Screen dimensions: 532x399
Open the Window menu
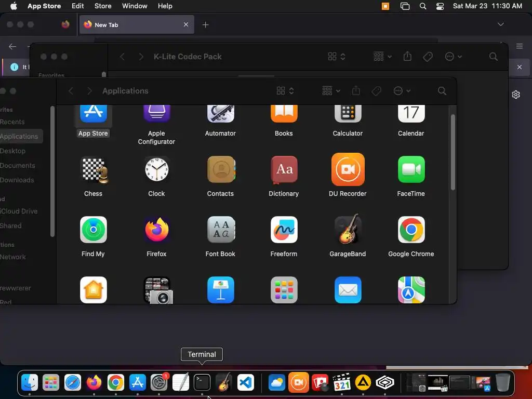135,6
